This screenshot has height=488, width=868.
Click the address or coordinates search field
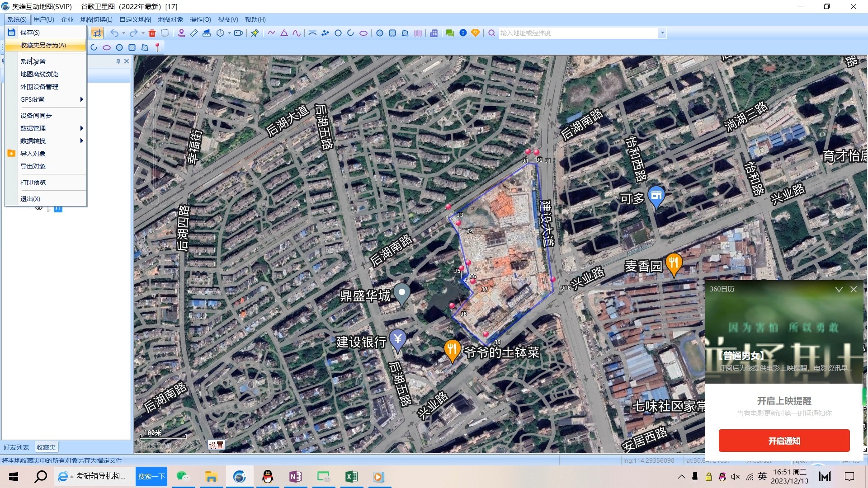[x=579, y=33]
